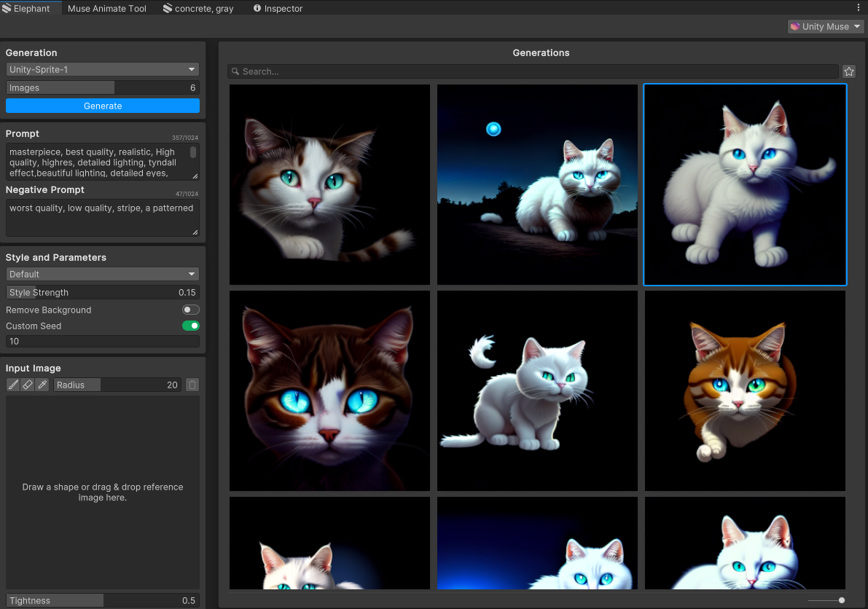Select the eyedropper tool in Input Image
This screenshot has width=868, height=609.
pyautogui.click(x=42, y=385)
